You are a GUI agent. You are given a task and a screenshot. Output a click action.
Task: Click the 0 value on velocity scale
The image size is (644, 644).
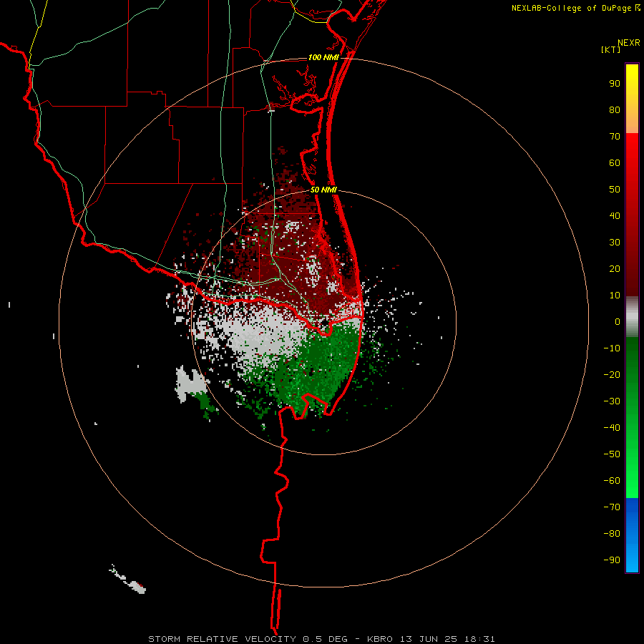coord(618,321)
